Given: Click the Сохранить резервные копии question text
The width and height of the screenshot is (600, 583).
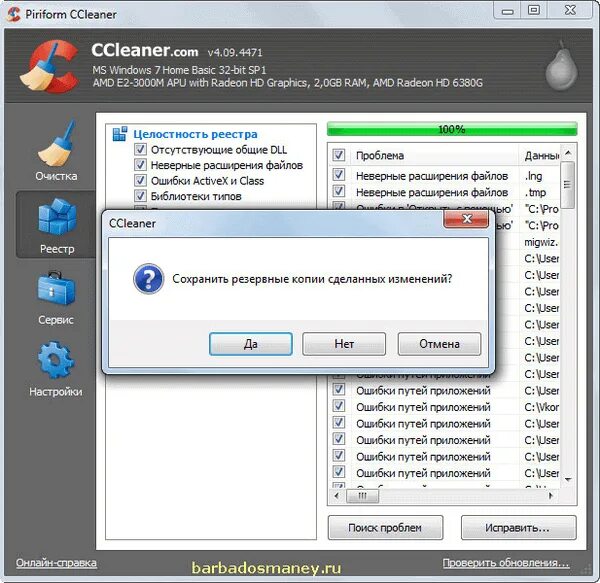Looking at the screenshot, I should point(312,279).
